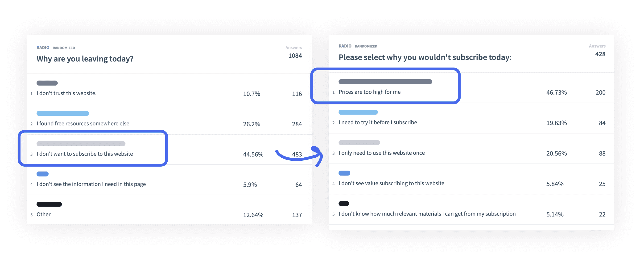
Task: Click the "Please select why you wouldn't subscribe today:" title
Action: click(x=425, y=57)
